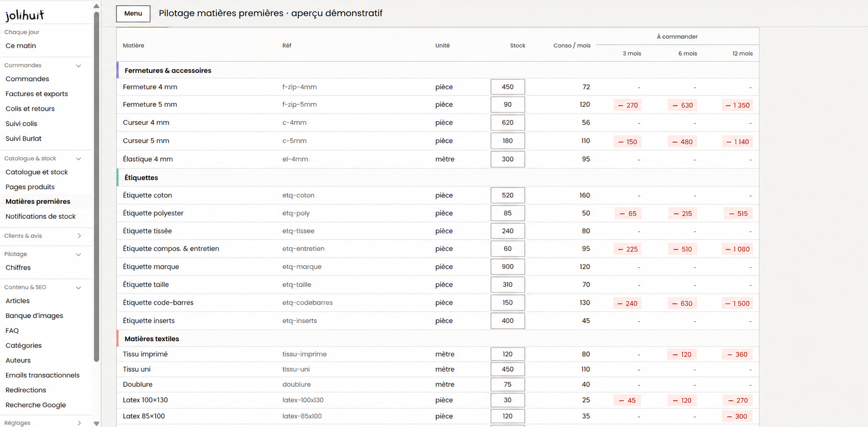Image resolution: width=868 pixels, height=427 pixels.
Task: Open the Chiffres page
Action: (x=18, y=267)
